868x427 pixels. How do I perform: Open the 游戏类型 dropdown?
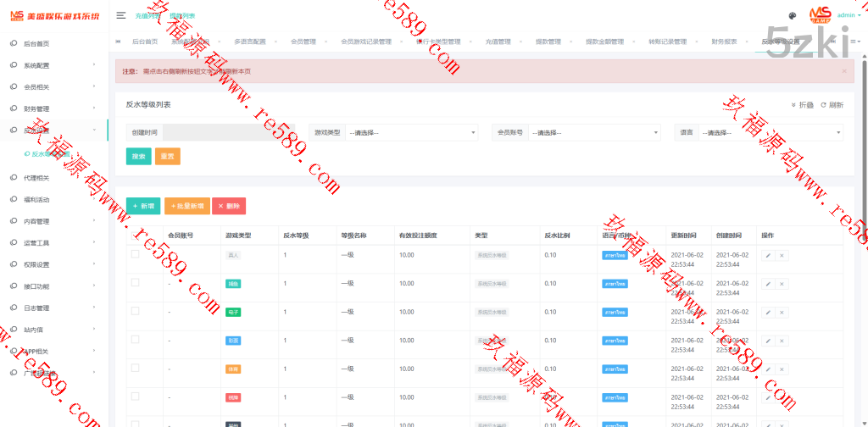coord(411,132)
